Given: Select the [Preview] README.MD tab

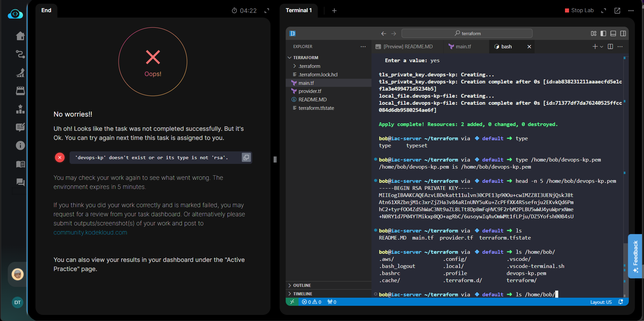Looking at the screenshot, I should click(x=408, y=47).
